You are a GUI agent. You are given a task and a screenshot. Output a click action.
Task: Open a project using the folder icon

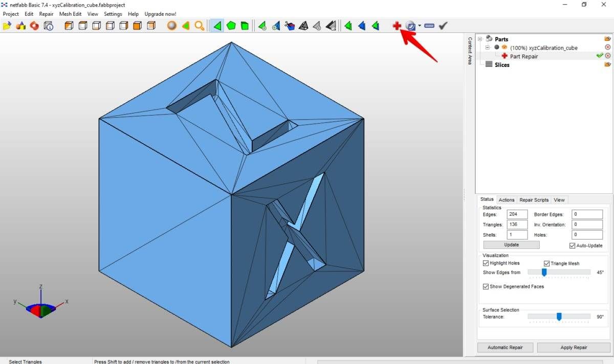[x=7, y=25]
